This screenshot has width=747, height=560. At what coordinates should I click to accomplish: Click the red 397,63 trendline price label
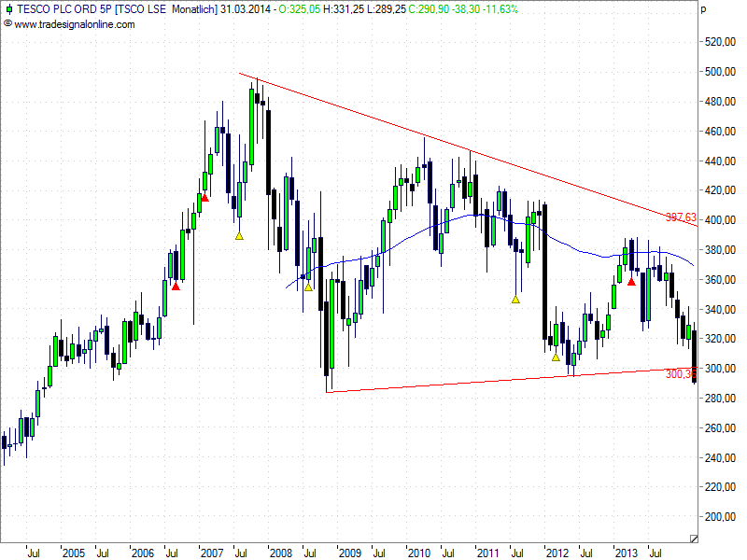(681, 217)
